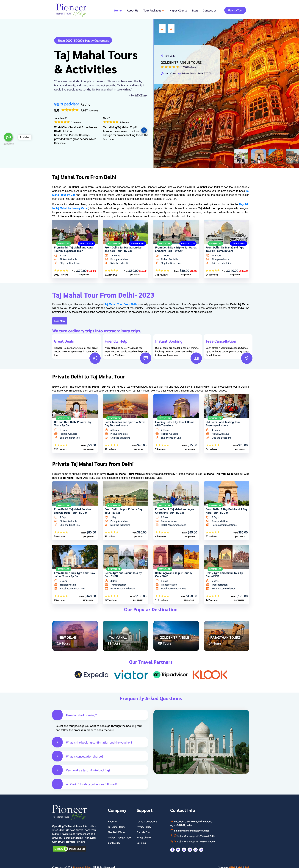Click the next slide arrow in hero

click(171, 29)
